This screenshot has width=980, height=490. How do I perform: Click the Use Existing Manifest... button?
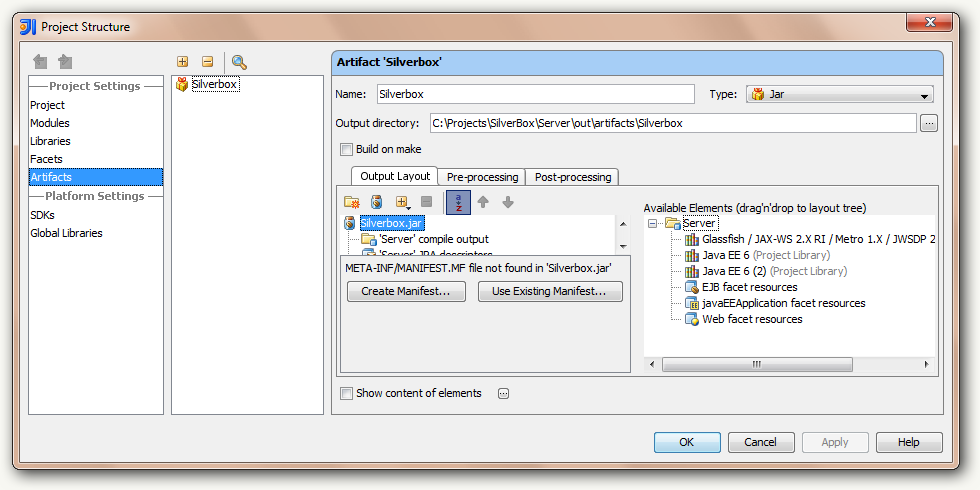[550, 291]
